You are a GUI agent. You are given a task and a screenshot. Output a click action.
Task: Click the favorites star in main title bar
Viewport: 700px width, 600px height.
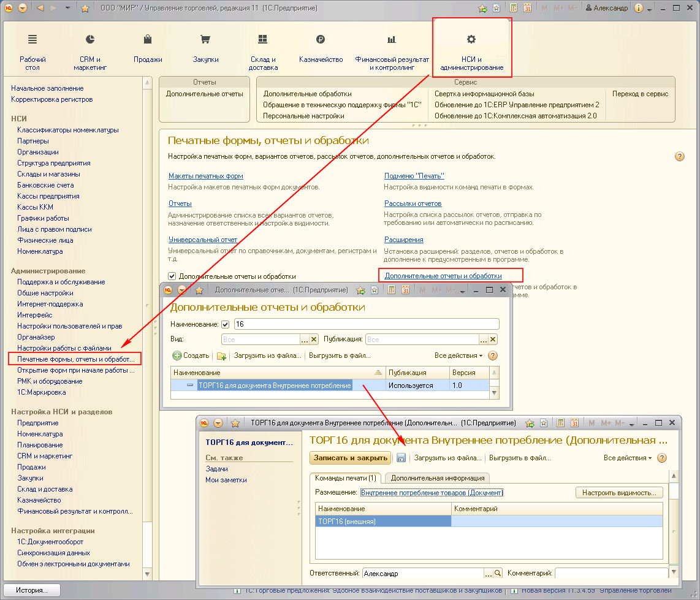pos(85,8)
